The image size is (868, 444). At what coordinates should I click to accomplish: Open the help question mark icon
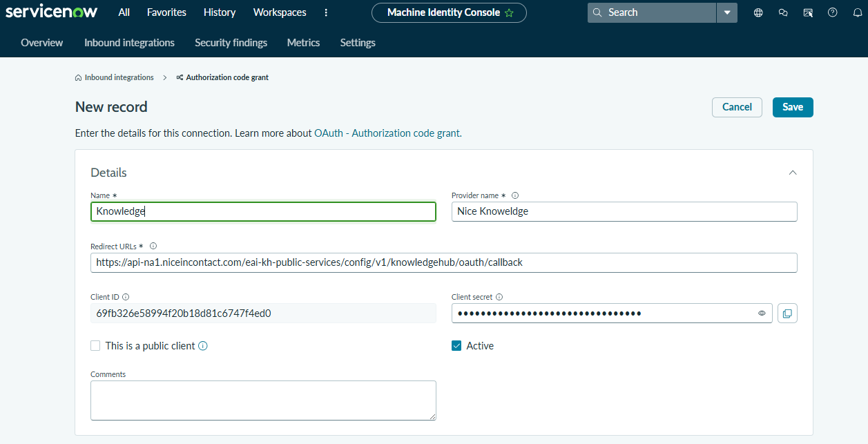pyautogui.click(x=833, y=12)
